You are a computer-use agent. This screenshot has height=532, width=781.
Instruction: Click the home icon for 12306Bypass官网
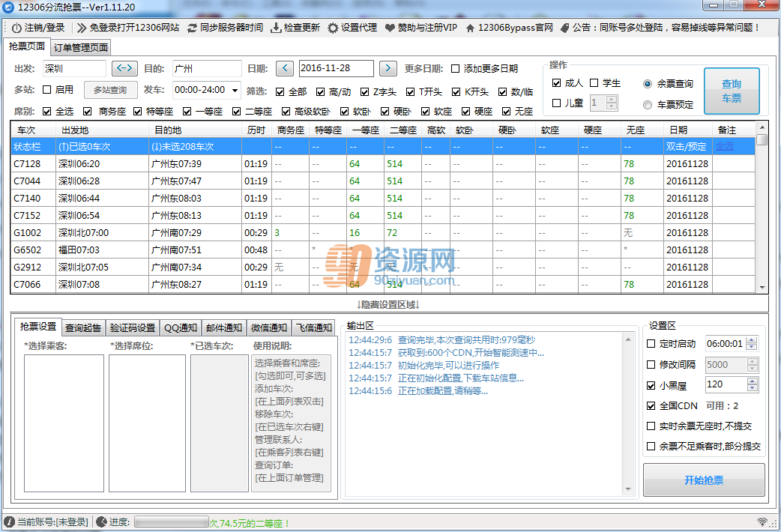[x=470, y=28]
